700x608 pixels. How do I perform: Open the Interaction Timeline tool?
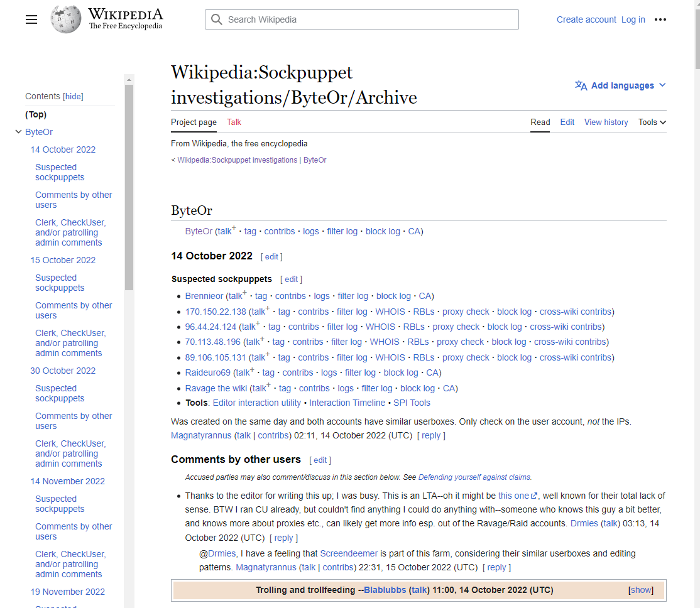coord(347,403)
